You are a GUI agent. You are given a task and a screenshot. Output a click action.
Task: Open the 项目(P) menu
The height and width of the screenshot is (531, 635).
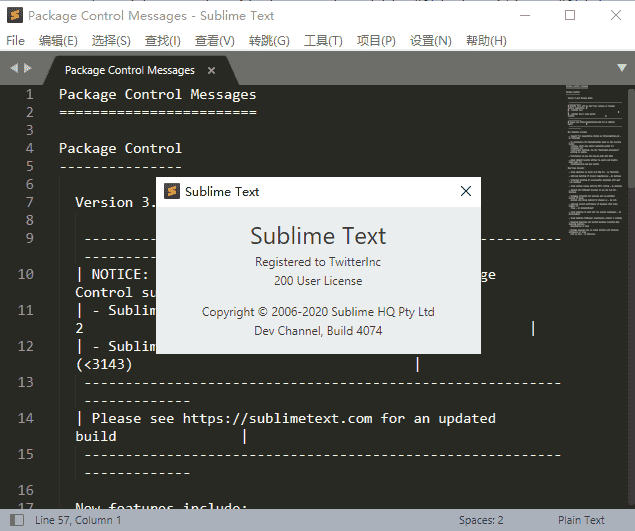[x=376, y=41]
